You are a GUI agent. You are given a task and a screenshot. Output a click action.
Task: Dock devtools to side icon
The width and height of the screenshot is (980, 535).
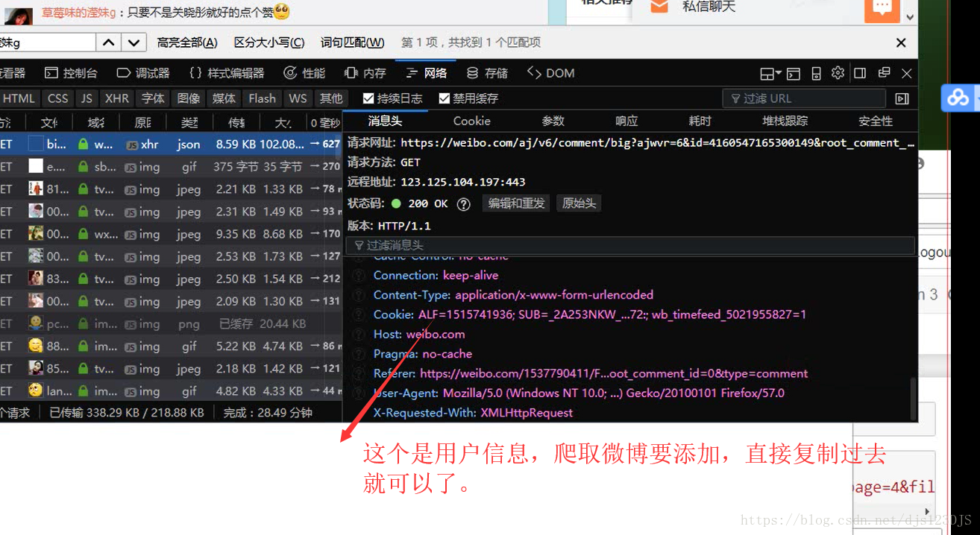click(x=860, y=73)
